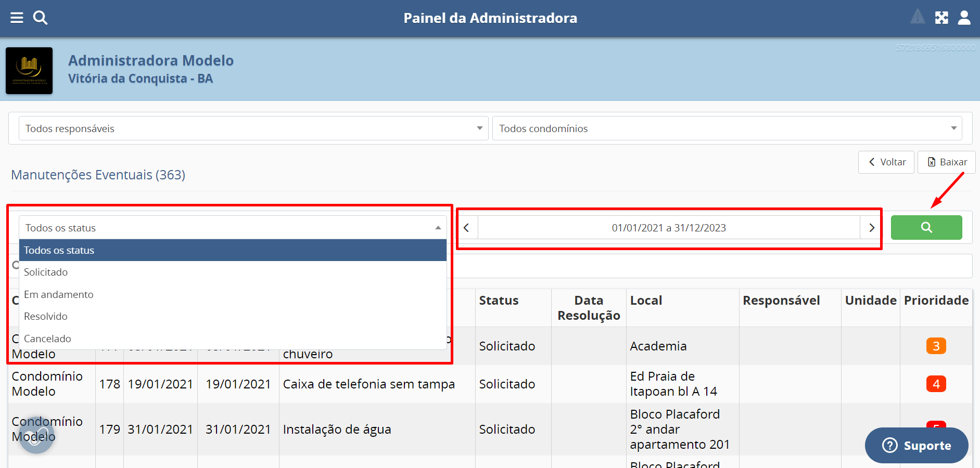980x468 pixels.
Task: Go to previous date range arrow
Action: [467, 228]
